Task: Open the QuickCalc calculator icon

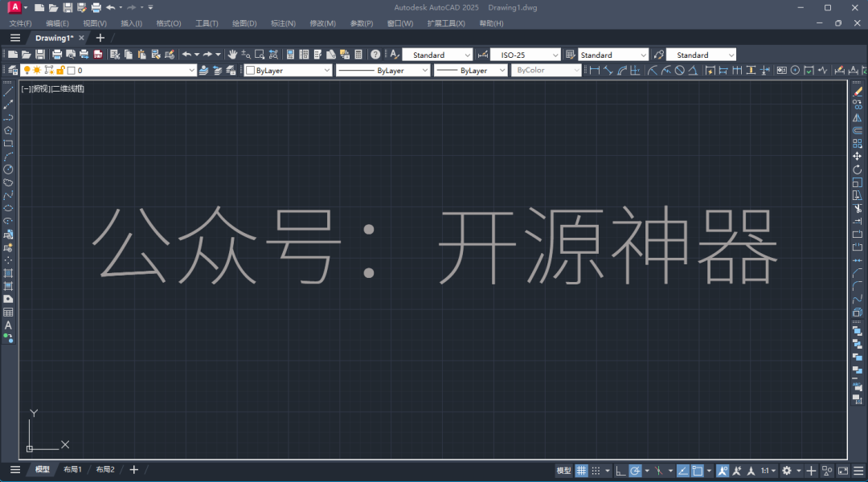Action: (358, 55)
